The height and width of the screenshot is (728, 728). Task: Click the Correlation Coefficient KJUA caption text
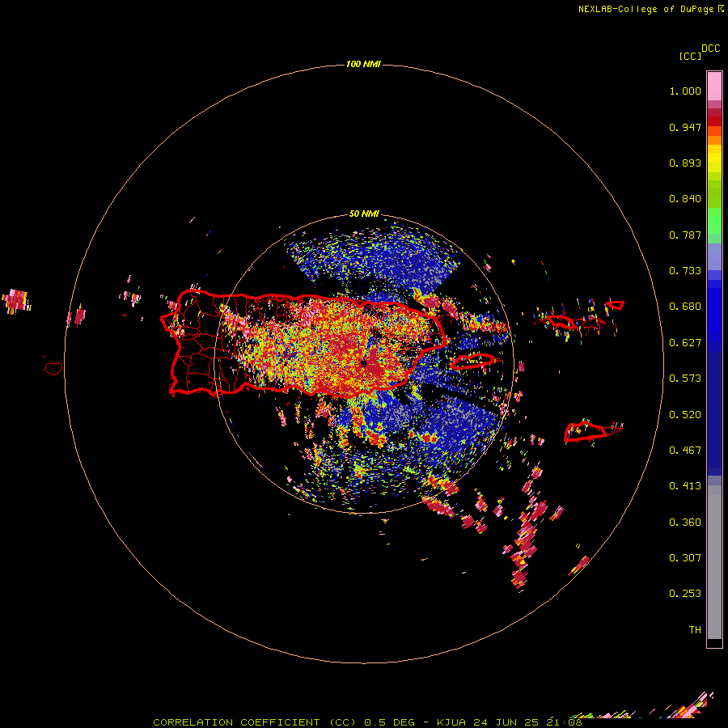[x=367, y=722]
